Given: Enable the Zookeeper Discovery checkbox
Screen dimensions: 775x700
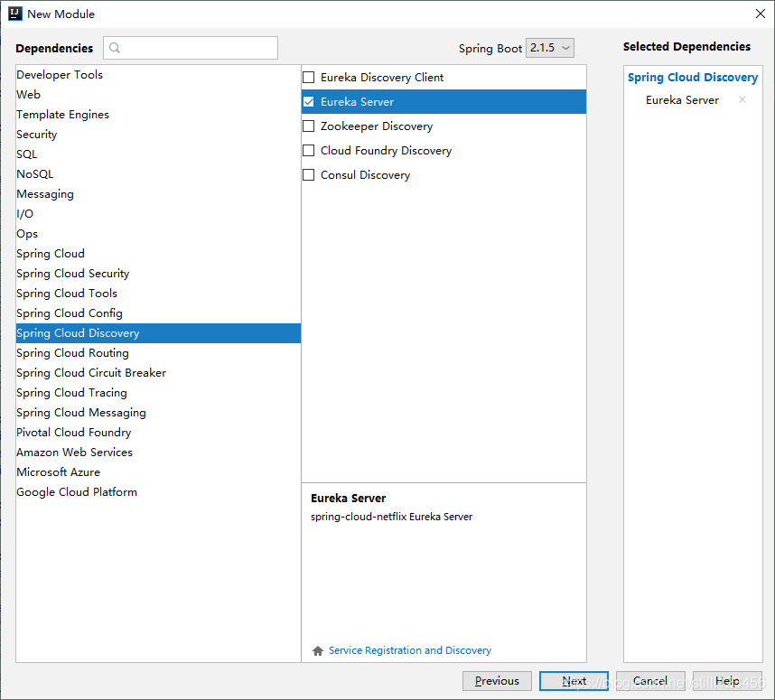Looking at the screenshot, I should click(308, 126).
